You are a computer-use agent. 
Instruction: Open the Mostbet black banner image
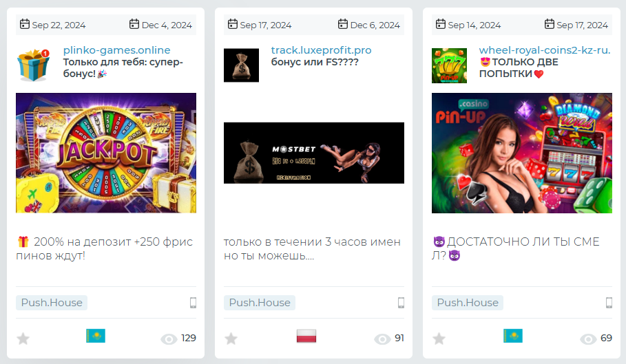point(314,153)
